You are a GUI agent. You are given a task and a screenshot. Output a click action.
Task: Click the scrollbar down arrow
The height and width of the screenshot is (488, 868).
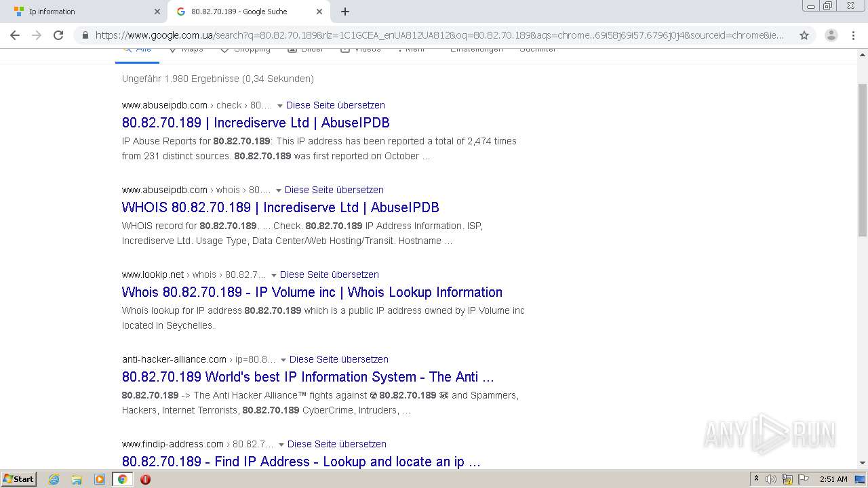pyautogui.click(x=863, y=463)
